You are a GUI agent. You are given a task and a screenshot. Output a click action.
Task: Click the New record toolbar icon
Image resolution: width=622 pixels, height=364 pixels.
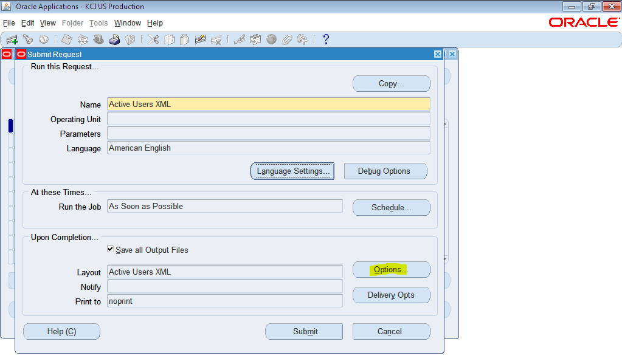point(12,39)
